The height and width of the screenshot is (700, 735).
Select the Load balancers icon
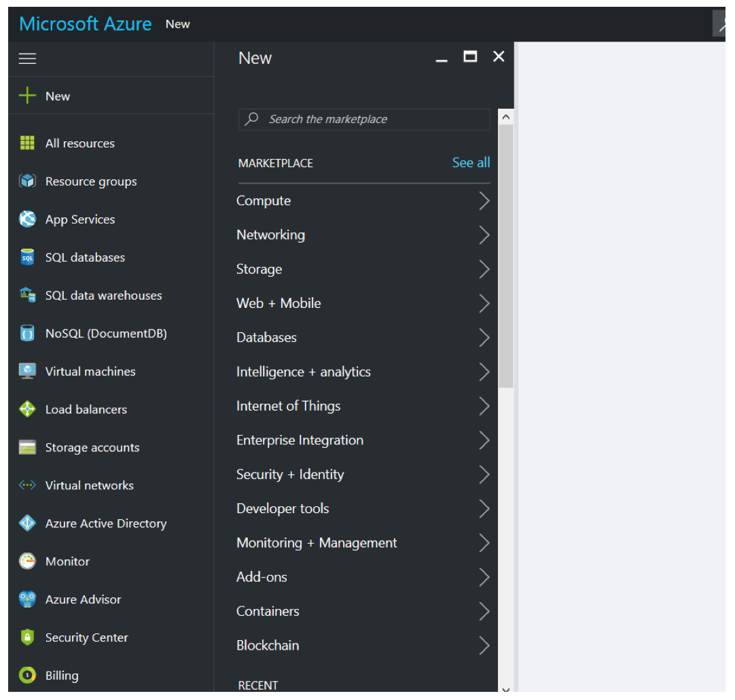pos(27,409)
